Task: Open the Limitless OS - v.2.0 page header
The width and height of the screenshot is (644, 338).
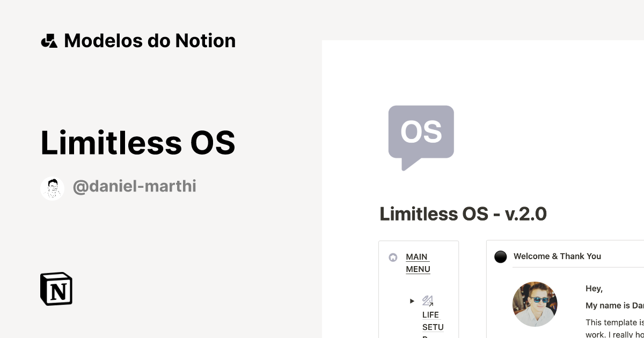Action: click(463, 214)
